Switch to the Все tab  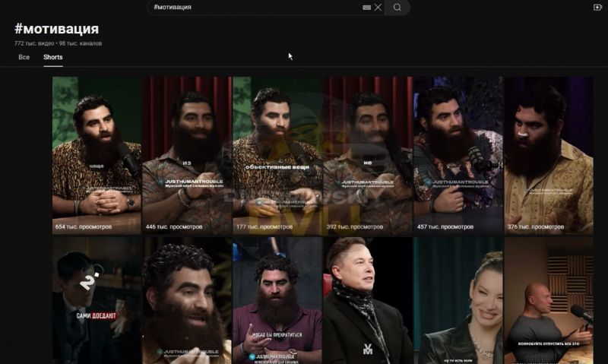click(24, 57)
